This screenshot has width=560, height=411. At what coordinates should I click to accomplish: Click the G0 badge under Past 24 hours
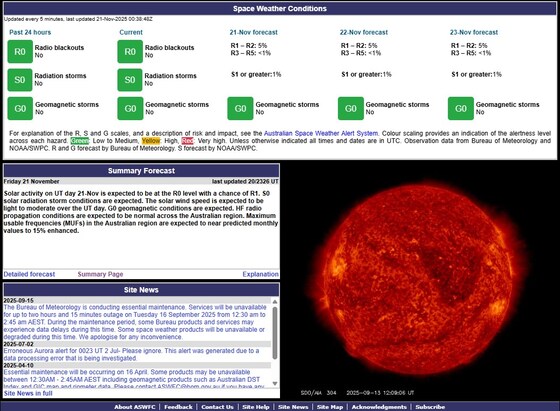click(20, 108)
